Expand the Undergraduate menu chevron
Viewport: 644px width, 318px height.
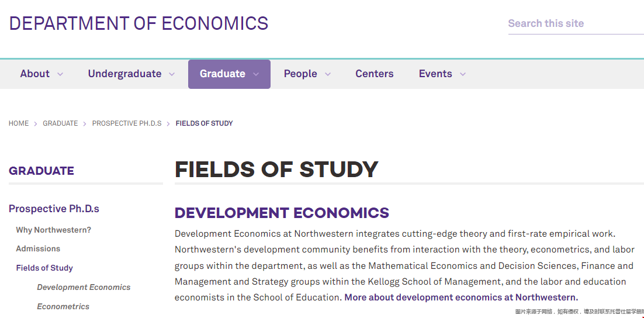(x=172, y=74)
